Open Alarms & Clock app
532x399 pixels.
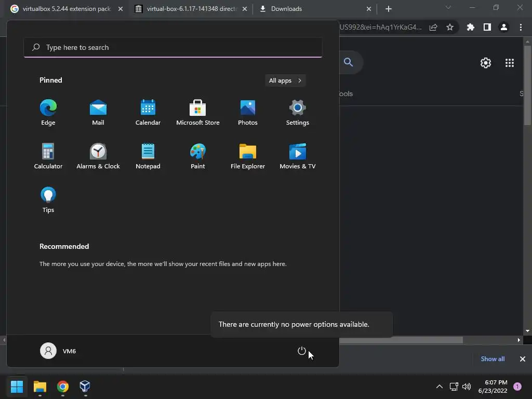point(98,156)
